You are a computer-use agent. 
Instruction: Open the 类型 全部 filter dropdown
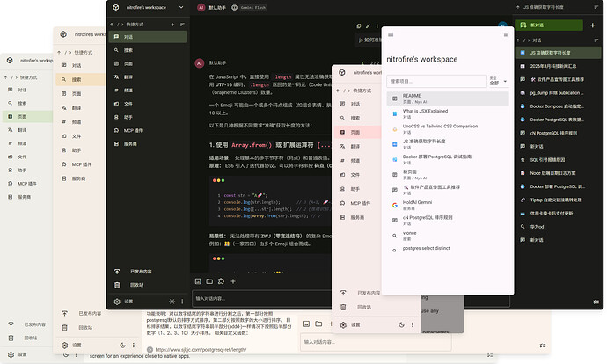498,81
